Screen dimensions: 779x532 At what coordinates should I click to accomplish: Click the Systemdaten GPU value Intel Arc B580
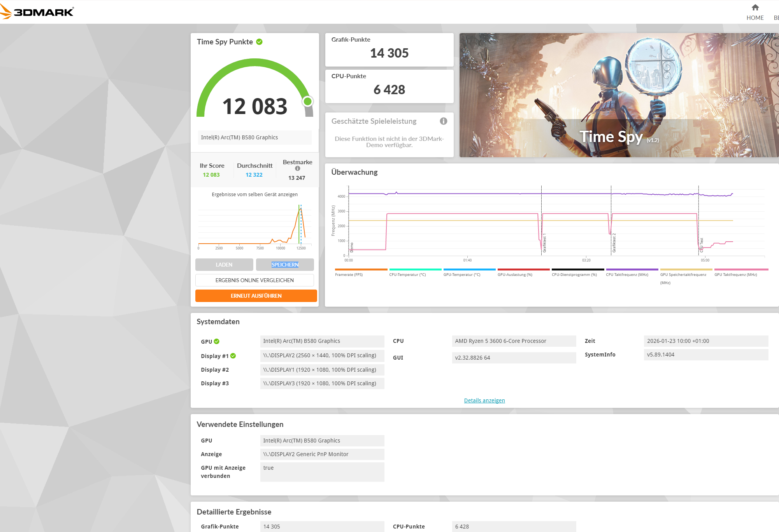pos(322,341)
